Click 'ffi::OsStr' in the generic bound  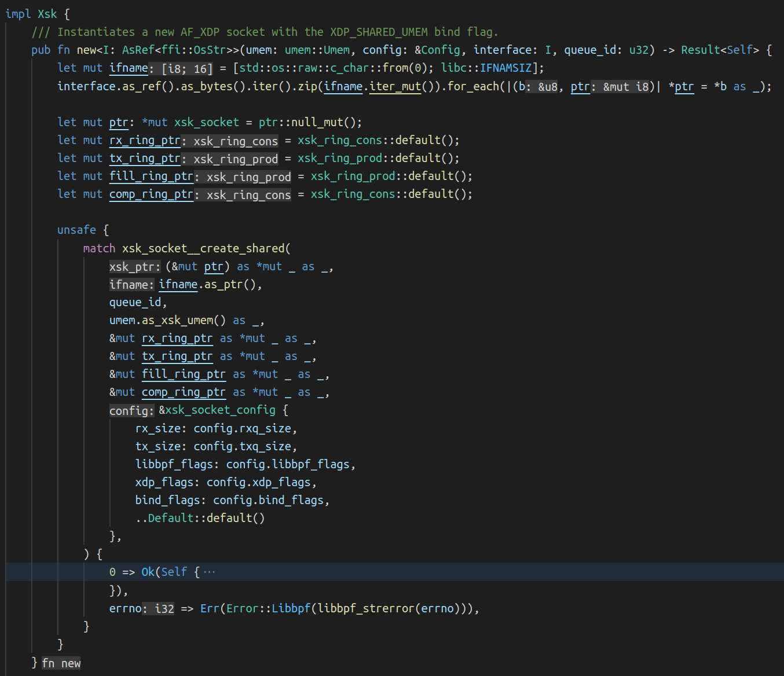[x=193, y=50]
